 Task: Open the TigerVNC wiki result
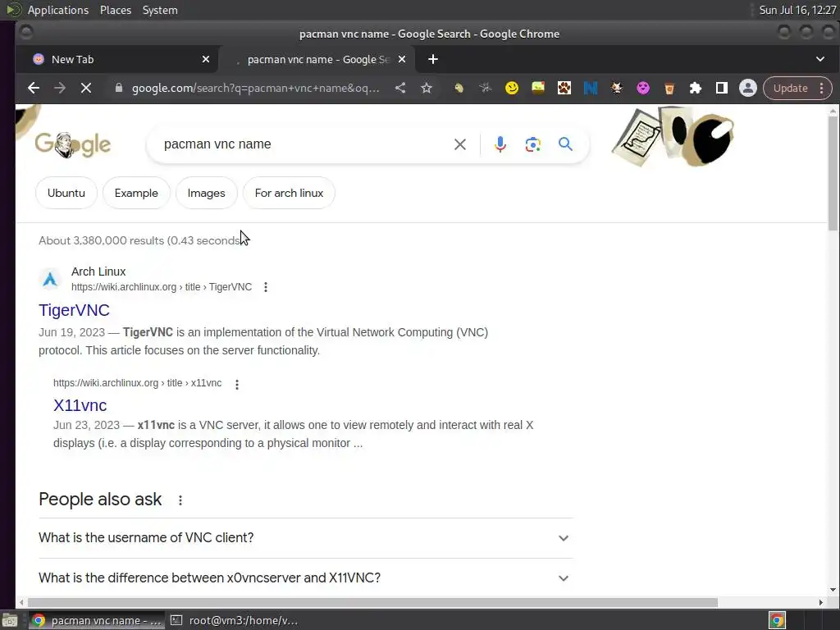point(74,310)
